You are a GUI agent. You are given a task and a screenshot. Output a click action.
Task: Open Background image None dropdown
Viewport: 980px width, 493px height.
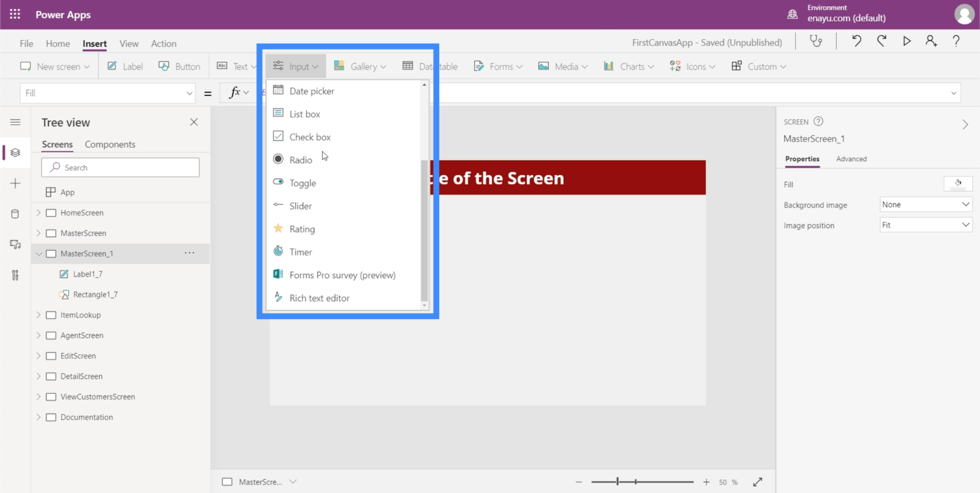926,205
